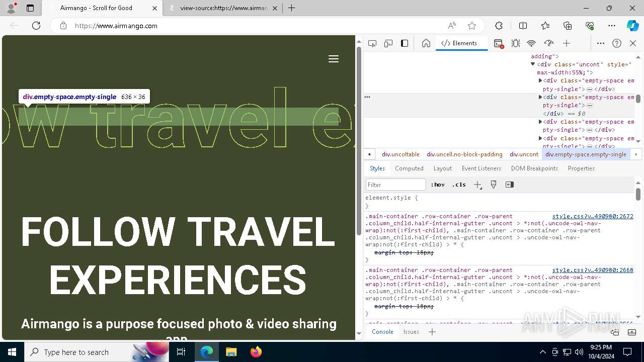The image size is (644, 362).
Task: Open DevTools customize three-dots menu
Action: [601, 43]
